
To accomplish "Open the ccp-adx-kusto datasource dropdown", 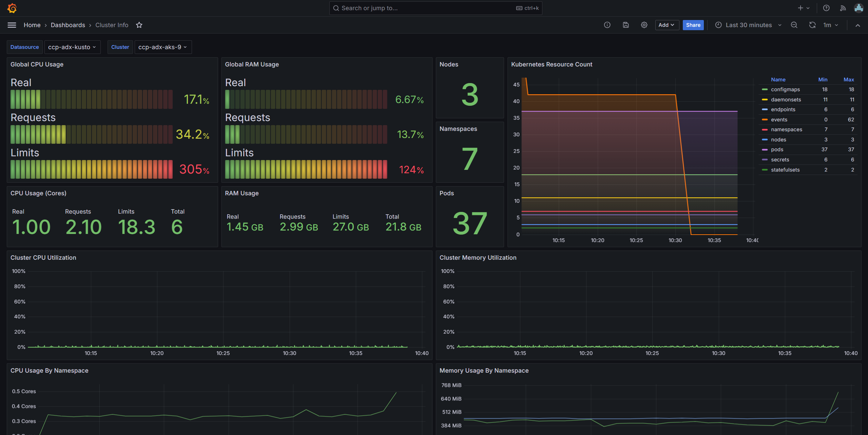I will tap(72, 47).
